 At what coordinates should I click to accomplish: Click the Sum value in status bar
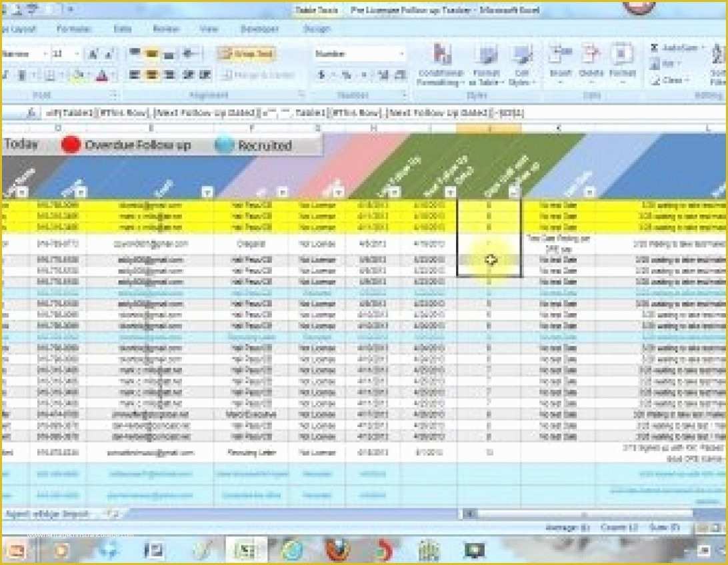[665, 528]
